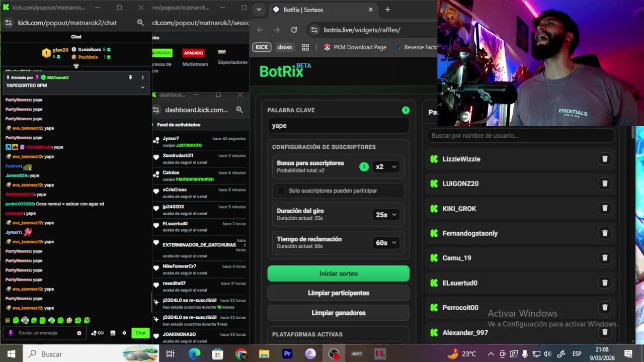Click LizzieWizzie Kick platform icon
This screenshot has width=644, height=362.
click(x=434, y=159)
